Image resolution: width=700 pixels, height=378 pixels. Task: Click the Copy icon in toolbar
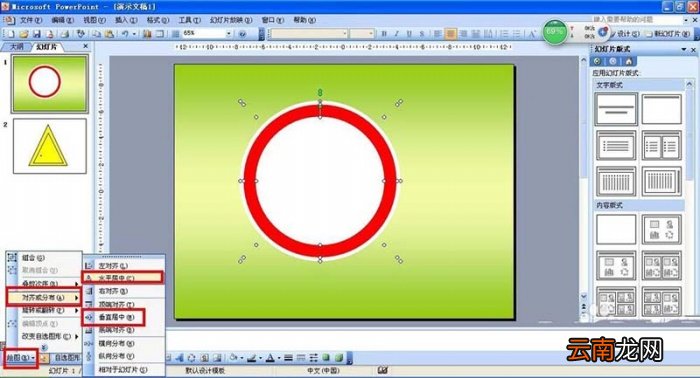click(x=96, y=34)
